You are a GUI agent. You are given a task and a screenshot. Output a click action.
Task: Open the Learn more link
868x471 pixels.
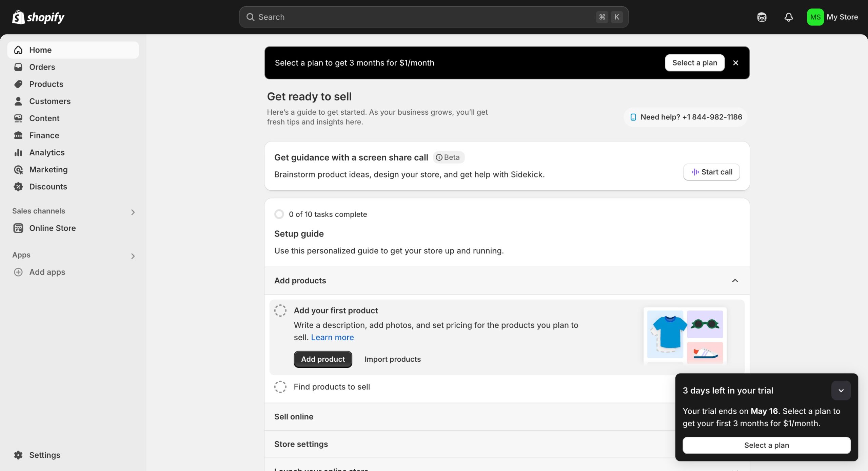click(x=332, y=337)
